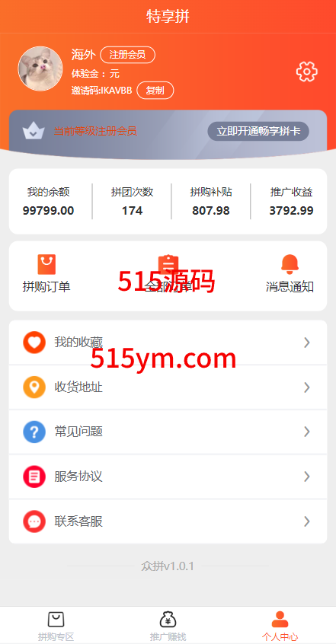Switch to the 推广赚钱 bottom tab
This screenshot has width=336, height=644.
pyautogui.click(x=168, y=626)
